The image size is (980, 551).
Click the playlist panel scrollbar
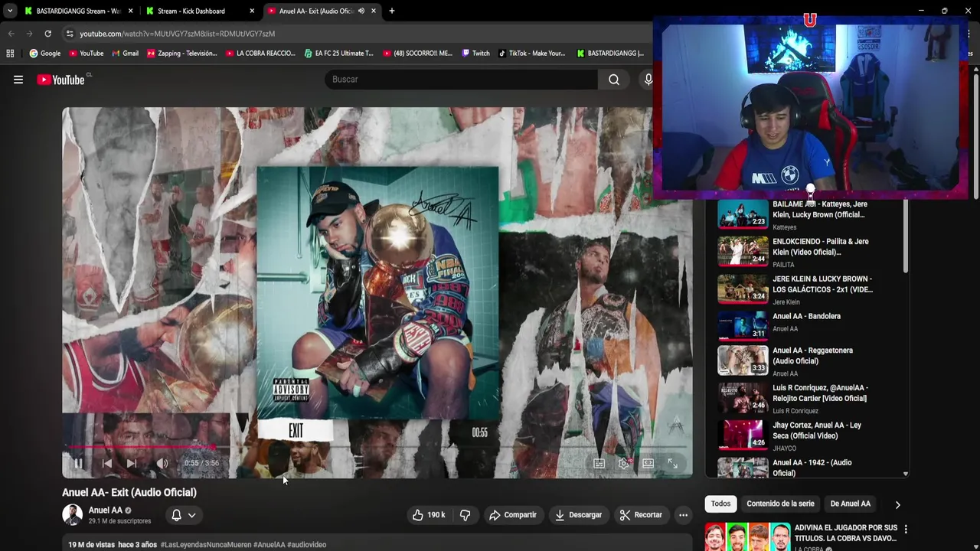tap(906, 236)
